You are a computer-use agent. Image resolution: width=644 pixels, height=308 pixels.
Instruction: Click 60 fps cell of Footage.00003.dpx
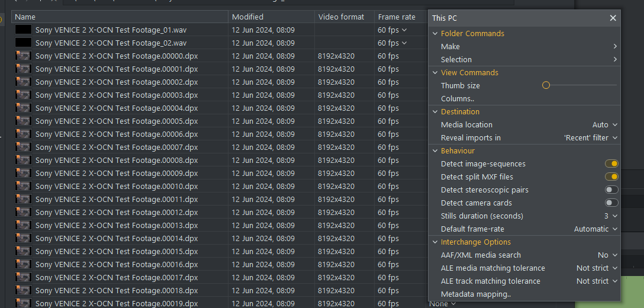click(x=388, y=95)
